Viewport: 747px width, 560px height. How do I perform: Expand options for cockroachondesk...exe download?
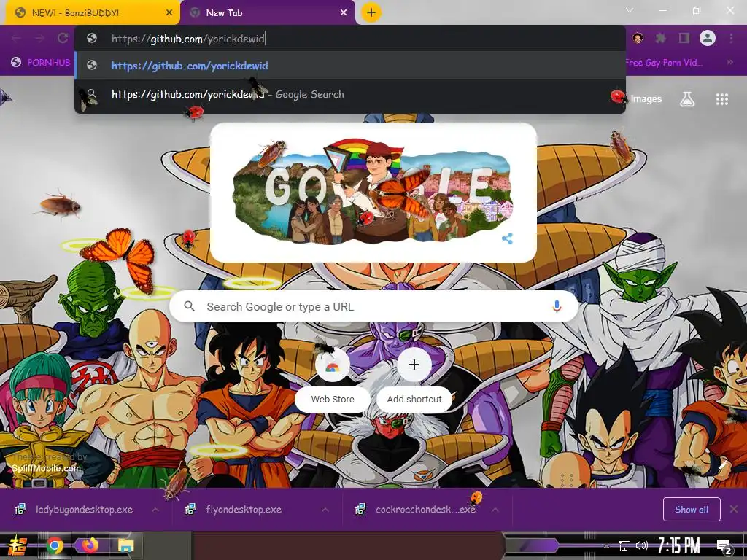pyautogui.click(x=495, y=510)
